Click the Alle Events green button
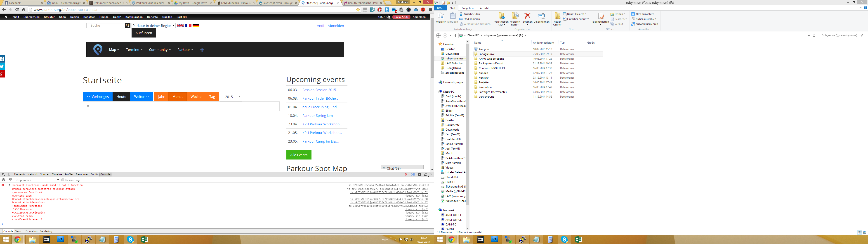The height and width of the screenshot is (244, 868). click(299, 155)
